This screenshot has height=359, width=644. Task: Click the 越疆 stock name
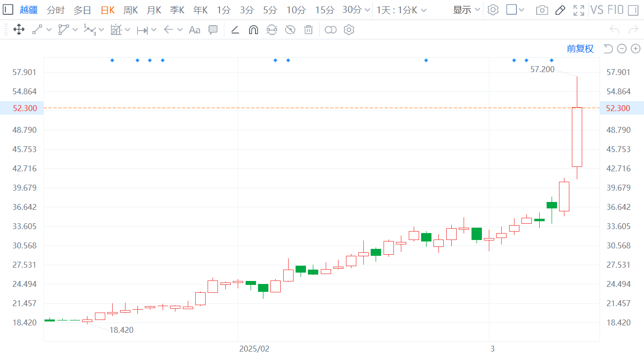pos(28,10)
